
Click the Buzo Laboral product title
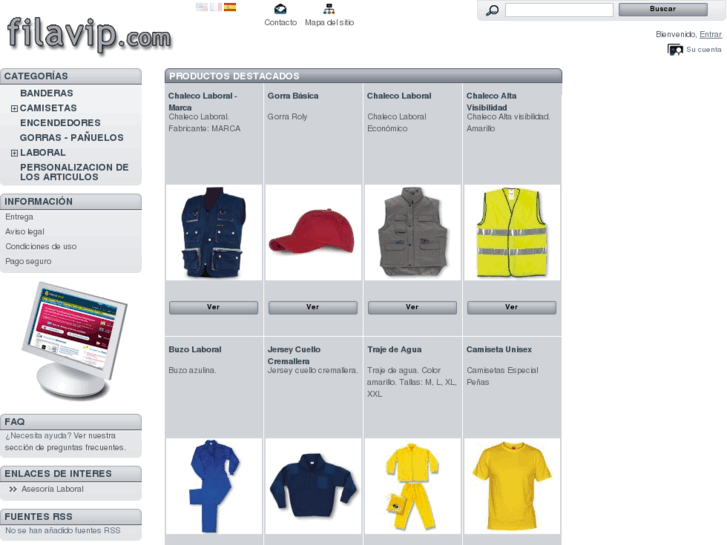click(x=195, y=350)
